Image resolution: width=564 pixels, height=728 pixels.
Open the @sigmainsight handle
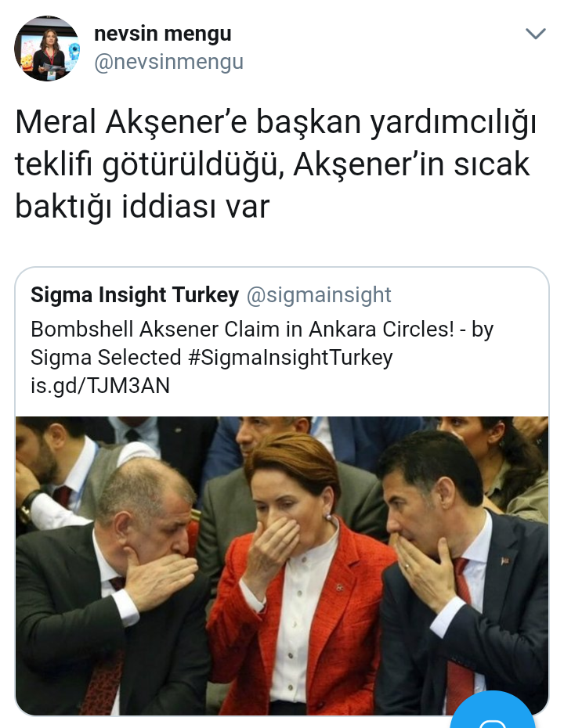(319, 295)
